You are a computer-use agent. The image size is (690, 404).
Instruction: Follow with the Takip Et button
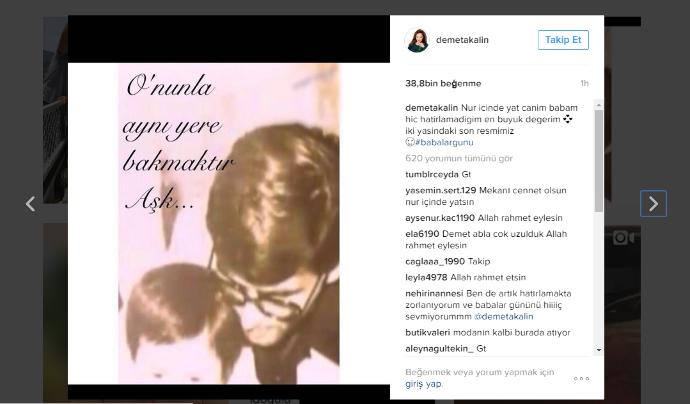[x=563, y=40]
